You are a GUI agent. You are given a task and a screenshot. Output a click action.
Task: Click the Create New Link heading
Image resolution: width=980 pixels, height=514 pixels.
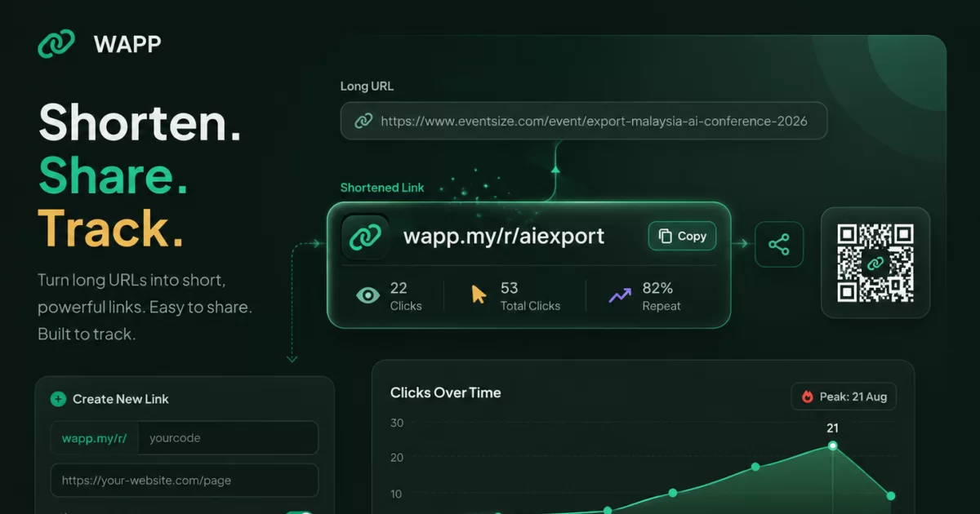pos(121,399)
